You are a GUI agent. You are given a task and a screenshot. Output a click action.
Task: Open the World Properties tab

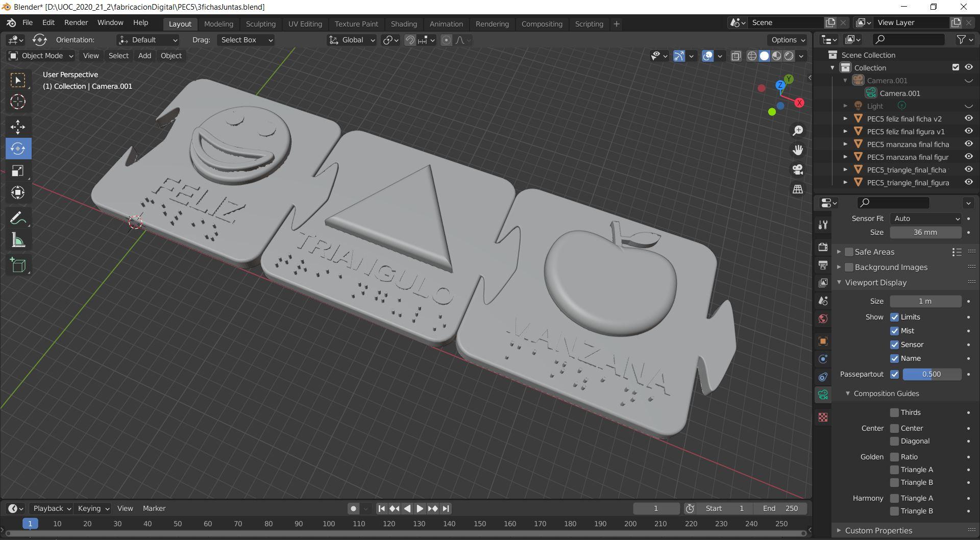click(823, 318)
